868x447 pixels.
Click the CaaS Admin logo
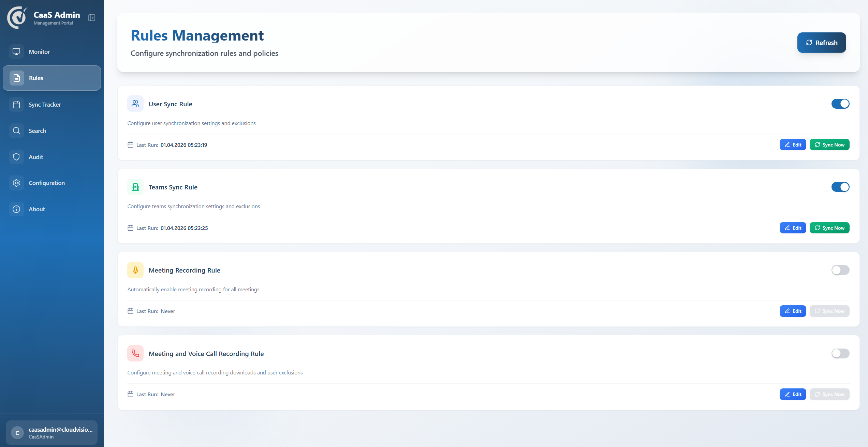point(17,18)
